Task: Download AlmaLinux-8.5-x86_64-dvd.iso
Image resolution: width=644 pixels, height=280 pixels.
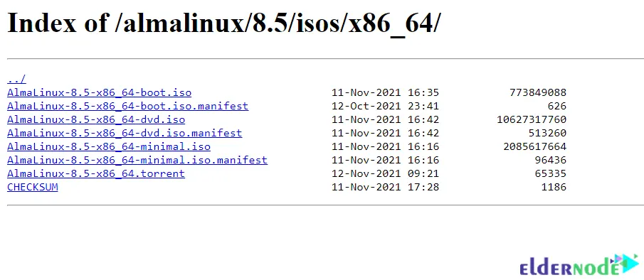Action: point(96,119)
